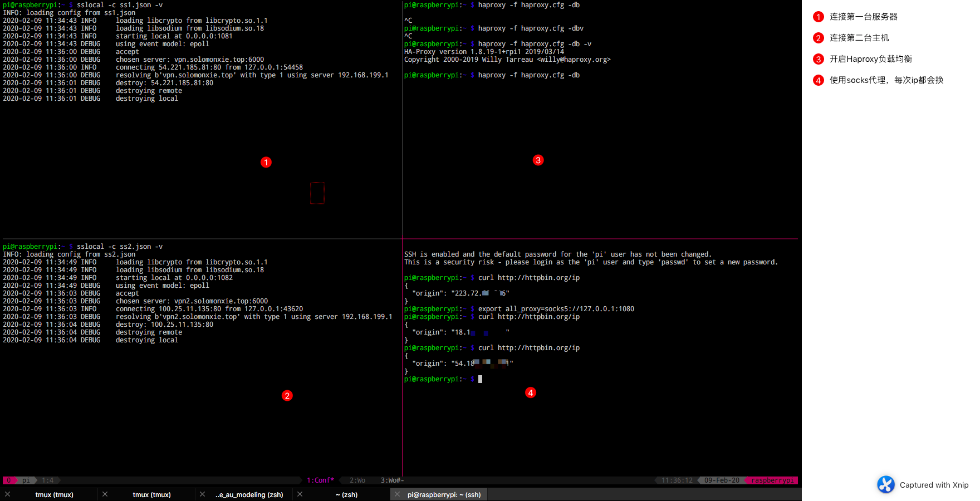The image size is (980, 501).
Task: Click the 'haproxy -f haproxy.cfg -db -v' command
Action: click(535, 44)
